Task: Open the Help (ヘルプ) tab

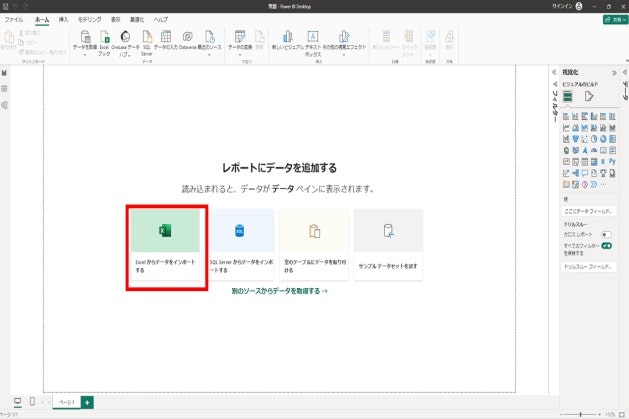Action: (x=160, y=19)
